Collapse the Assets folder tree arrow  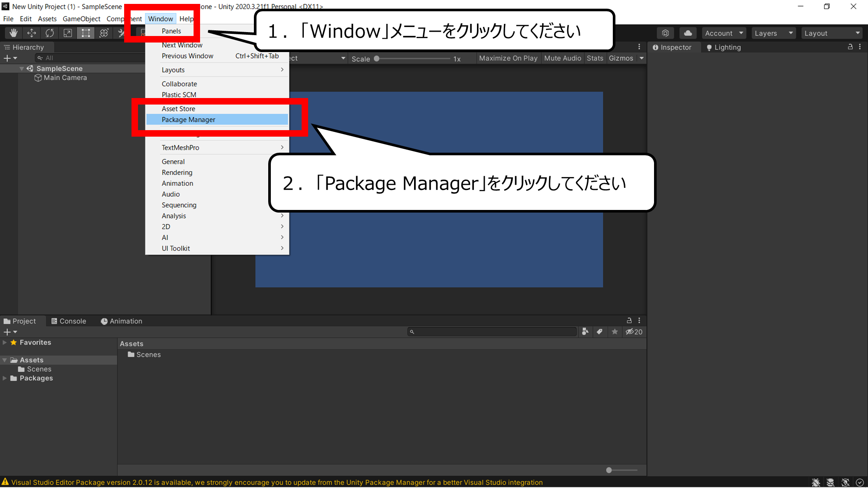point(5,360)
